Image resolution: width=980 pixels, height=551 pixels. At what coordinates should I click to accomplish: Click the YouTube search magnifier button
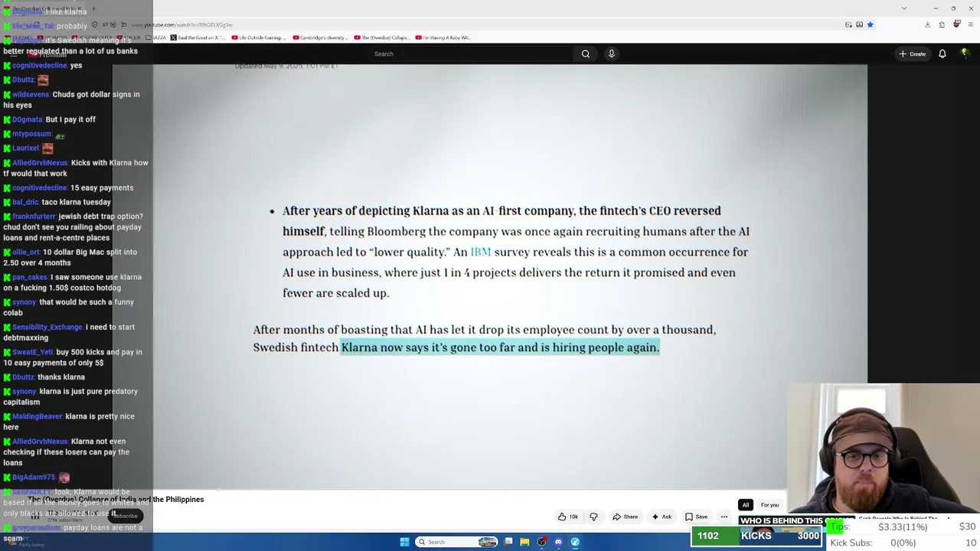coord(586,54)
